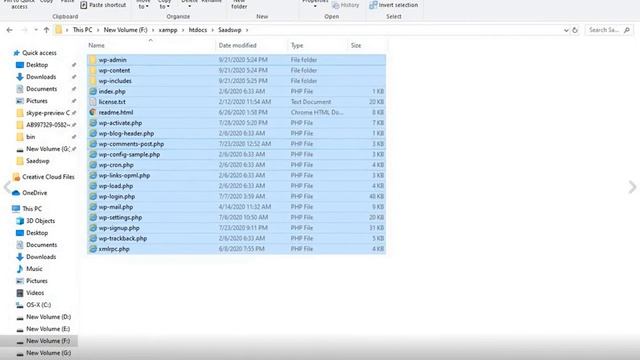Image resolution: width=640 pixels, height=360 pixels.
Task: Click xampp in the breadcrumb path
Action: [x=168, y=30]
